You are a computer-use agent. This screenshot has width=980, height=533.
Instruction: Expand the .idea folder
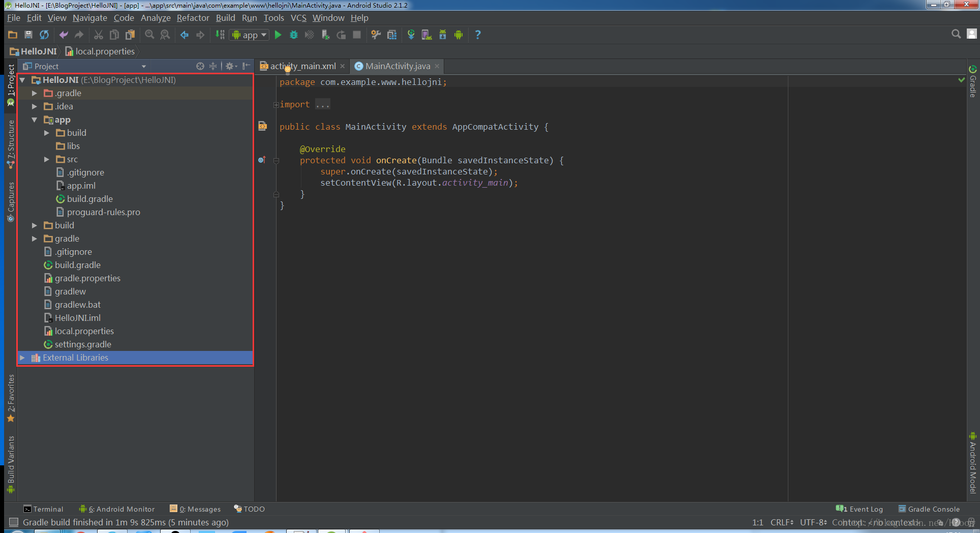pos(35,106)
